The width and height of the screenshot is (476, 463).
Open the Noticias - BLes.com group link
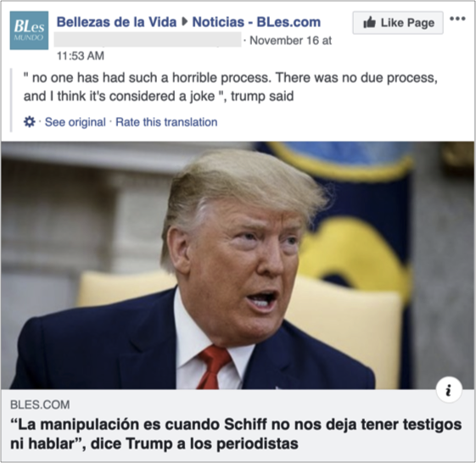256,22
